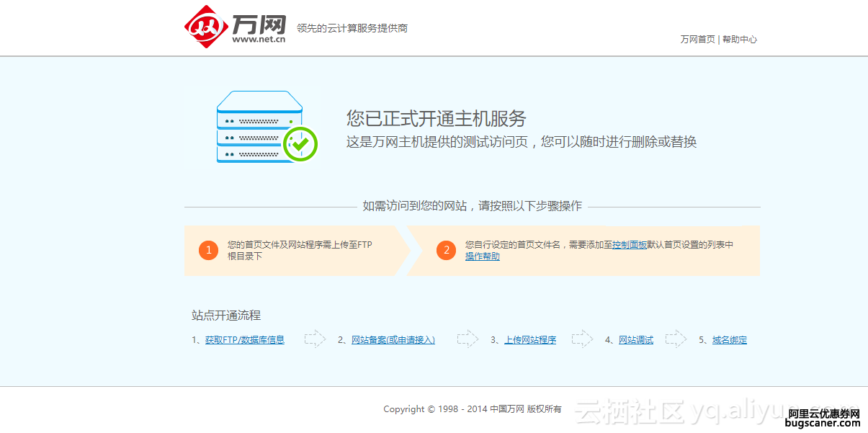
Task: Open the 操作帮助 link
Action: (x=483, y=256)
